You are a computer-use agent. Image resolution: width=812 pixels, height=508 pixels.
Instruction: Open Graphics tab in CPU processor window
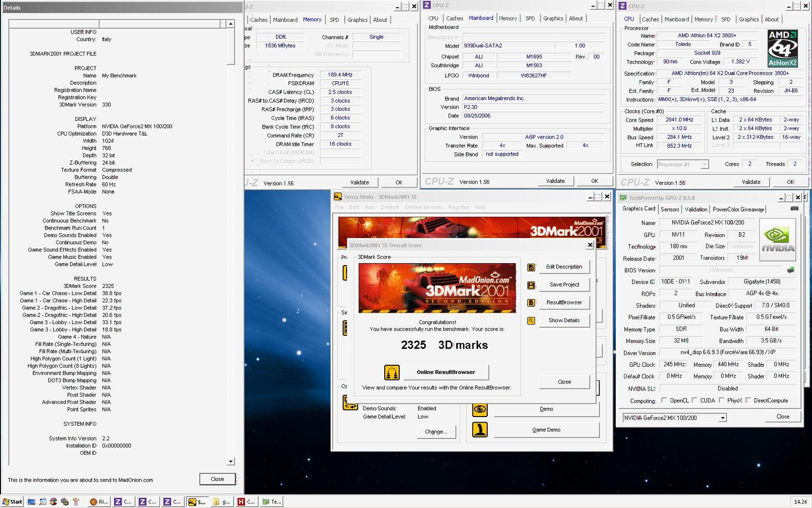(x=749, y=19)
